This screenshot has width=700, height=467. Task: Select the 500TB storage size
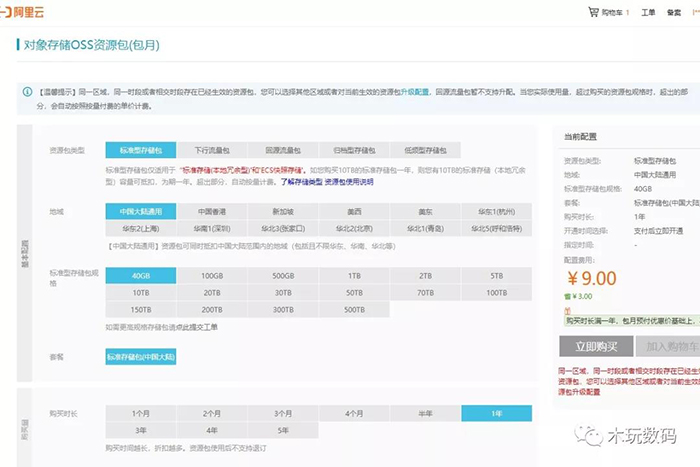354,309
